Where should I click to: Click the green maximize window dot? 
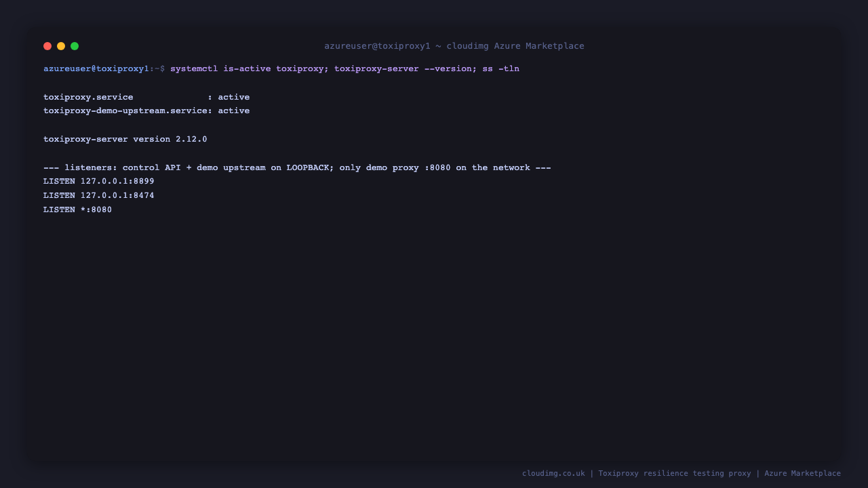pos(75,46)
